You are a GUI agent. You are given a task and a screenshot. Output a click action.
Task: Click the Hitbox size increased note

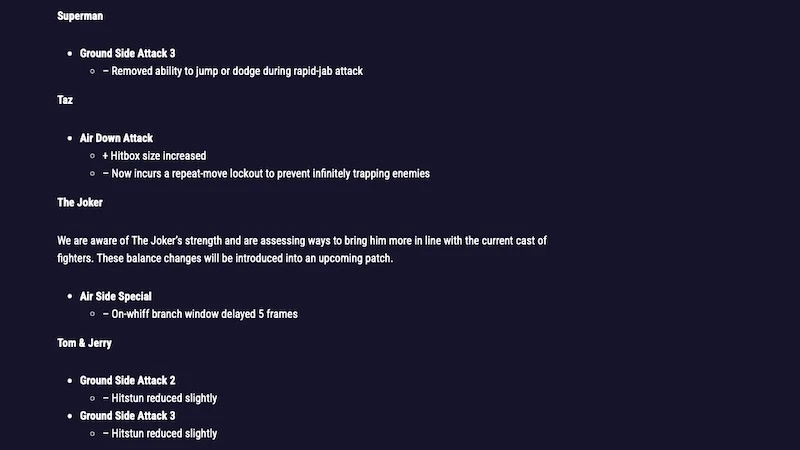(x=159, y=156)
